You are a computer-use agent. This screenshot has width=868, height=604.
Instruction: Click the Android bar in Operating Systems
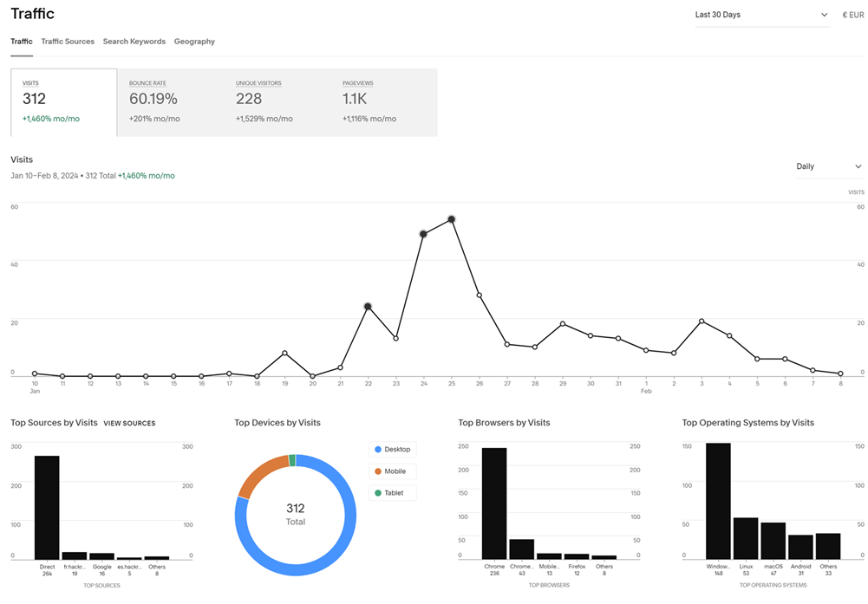click(800, 547)
